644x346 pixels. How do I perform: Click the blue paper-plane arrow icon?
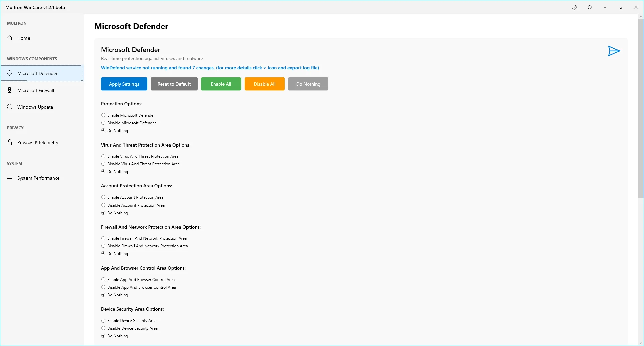(614, 51)
